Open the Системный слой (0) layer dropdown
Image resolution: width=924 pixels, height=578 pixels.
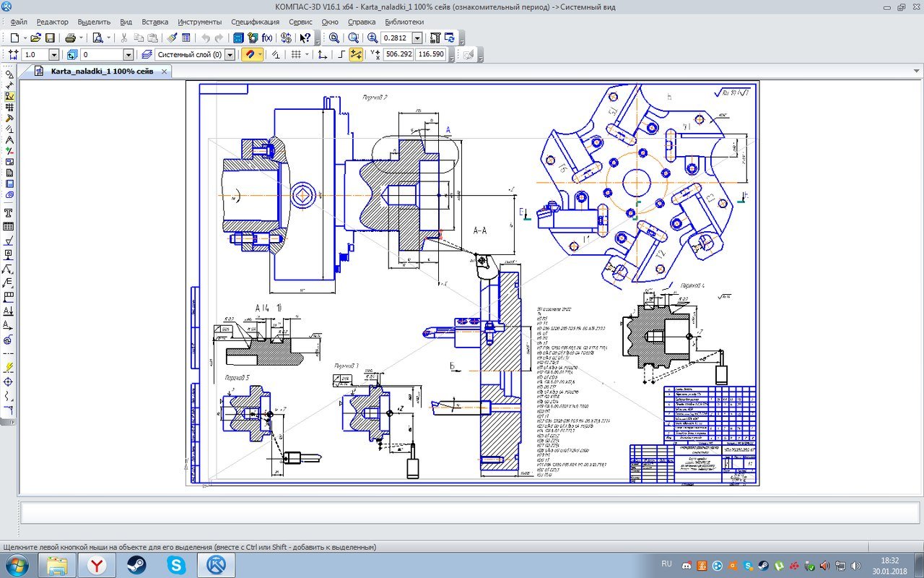click(x=230, y=54)
